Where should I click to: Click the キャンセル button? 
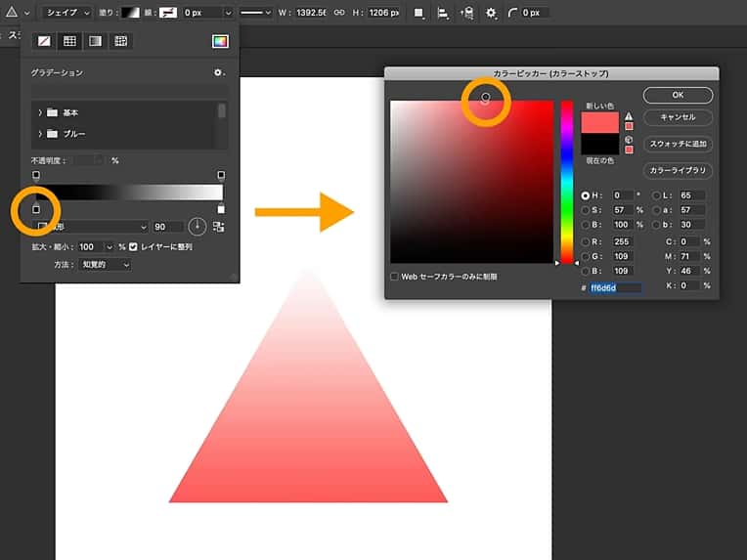[x=678, y=117]
